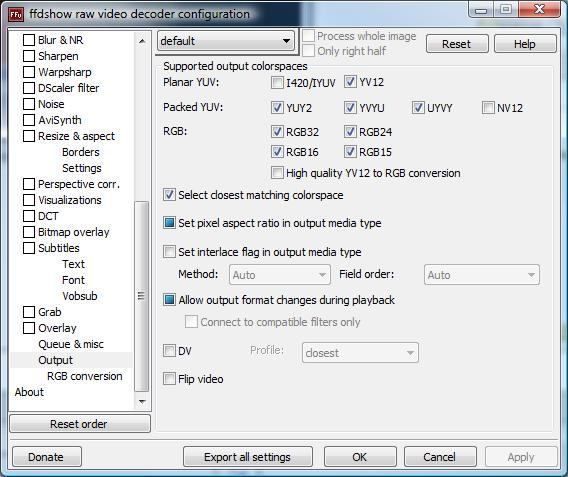Enable Flip video checkbox
Image resolution: width=568 pixels, height=477 pixels.
click(169, 379)
